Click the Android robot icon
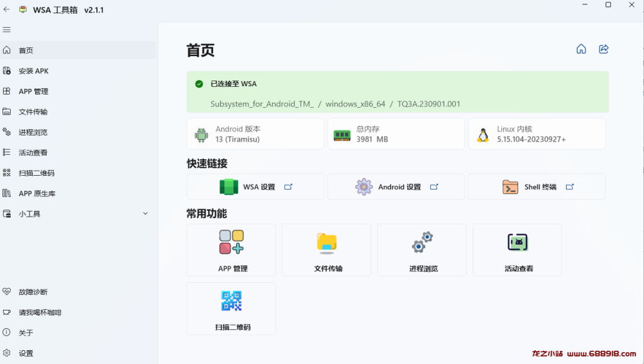Screen dimensions: 644x364 tap(201, 135)
